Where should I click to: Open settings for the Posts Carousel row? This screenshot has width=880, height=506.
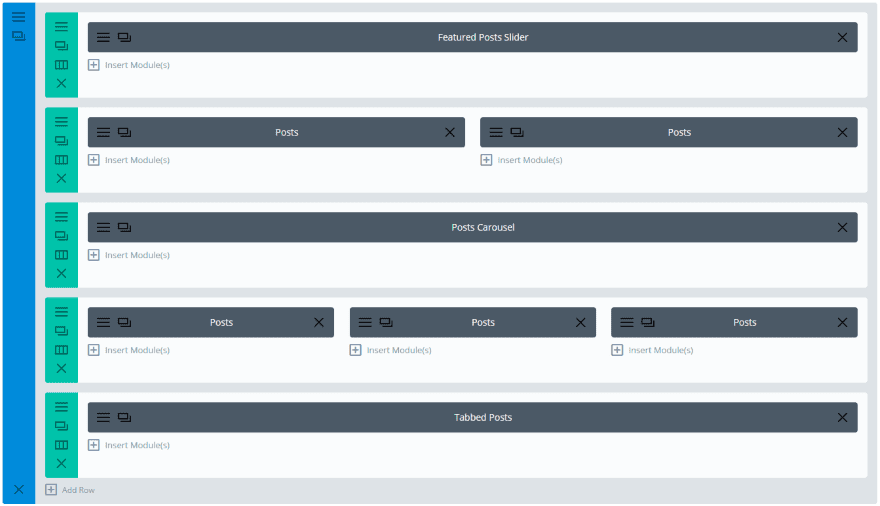61,217
